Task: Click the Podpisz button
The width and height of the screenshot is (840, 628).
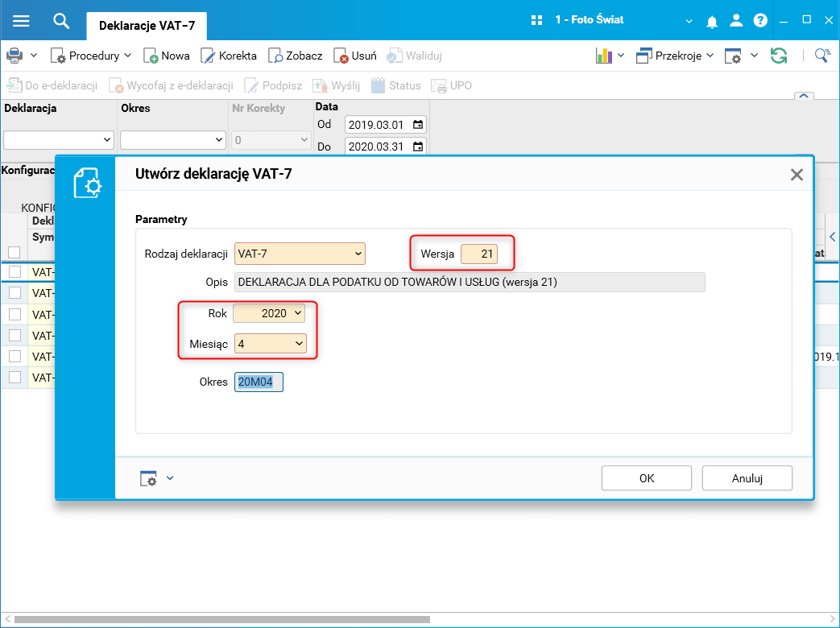Action: pyautogui.click(x=273, y=85)
